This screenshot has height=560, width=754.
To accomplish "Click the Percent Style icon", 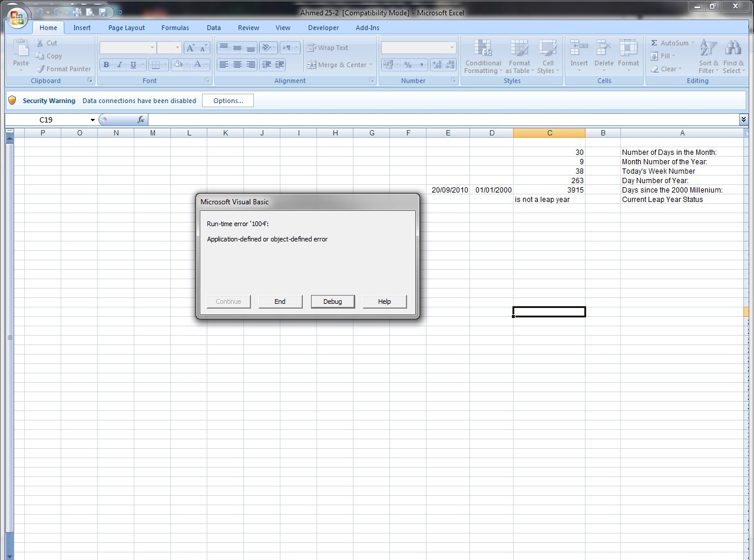I will click(x=408, y=65).
